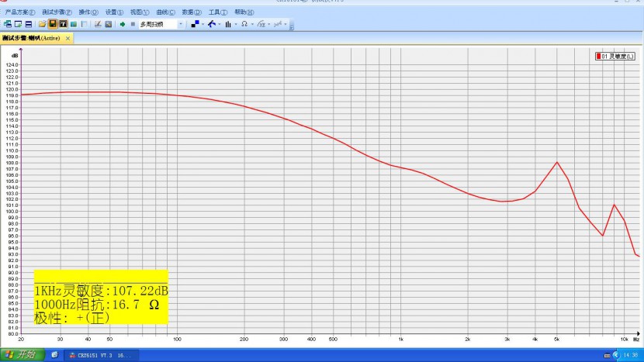The width and height of the screenshot is (644, 362).
Task: Click the 100 label on frequency axis
Action: [177, 340]
